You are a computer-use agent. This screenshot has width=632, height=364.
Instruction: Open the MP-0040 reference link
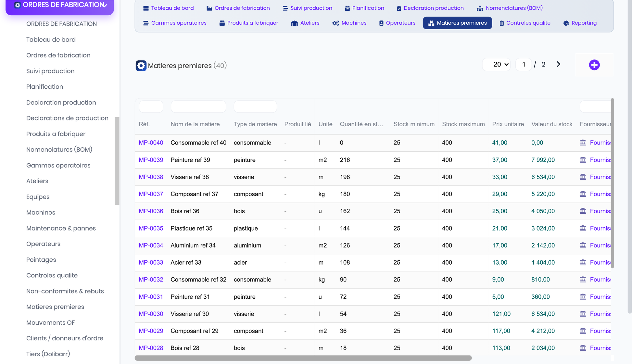click(x=151, y=143)
